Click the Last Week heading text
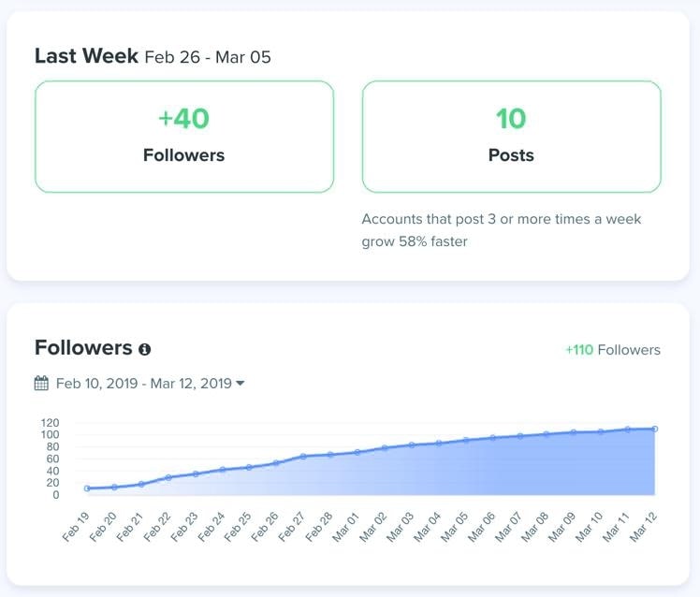 tap(86, 56)
